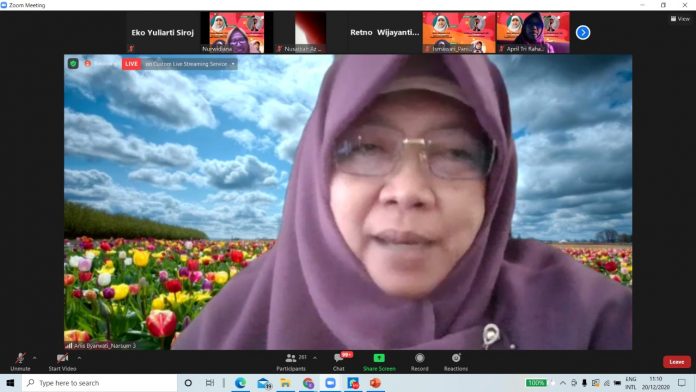This screenshot has width=696, height=392.
Task: Open the Reactions menu
Action: [x=456, y=361]
